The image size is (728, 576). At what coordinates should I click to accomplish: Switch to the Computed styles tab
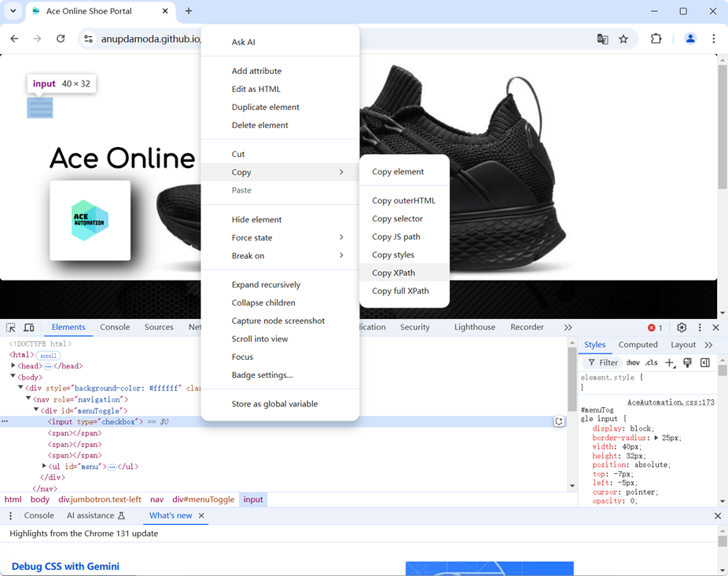coord(638,345)
